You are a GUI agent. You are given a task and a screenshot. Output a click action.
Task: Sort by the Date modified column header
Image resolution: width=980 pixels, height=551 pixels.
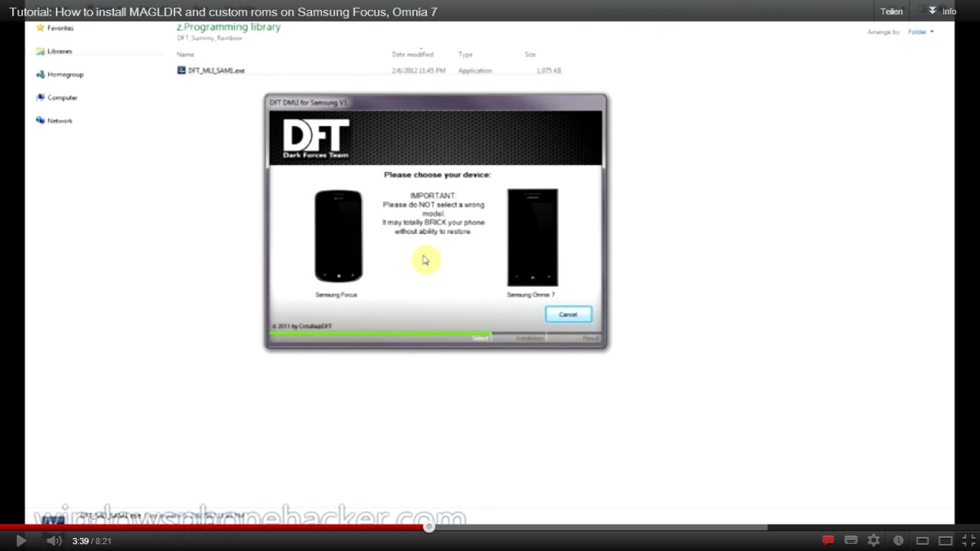(x=413, y=55)
